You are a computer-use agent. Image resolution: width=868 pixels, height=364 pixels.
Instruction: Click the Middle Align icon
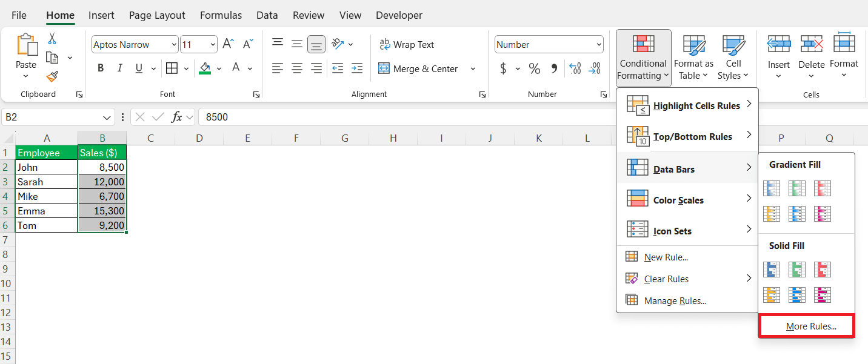coord(297,44)
